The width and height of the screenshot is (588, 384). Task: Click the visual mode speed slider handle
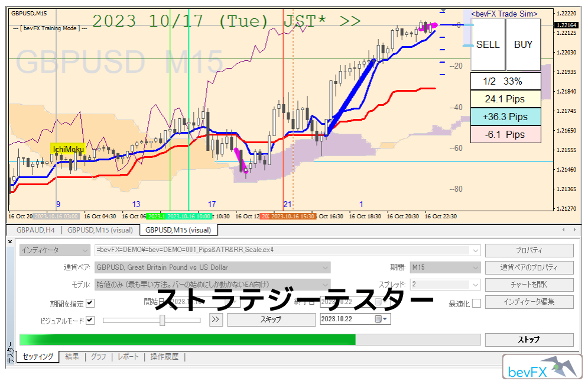click(x=162, y=320)
